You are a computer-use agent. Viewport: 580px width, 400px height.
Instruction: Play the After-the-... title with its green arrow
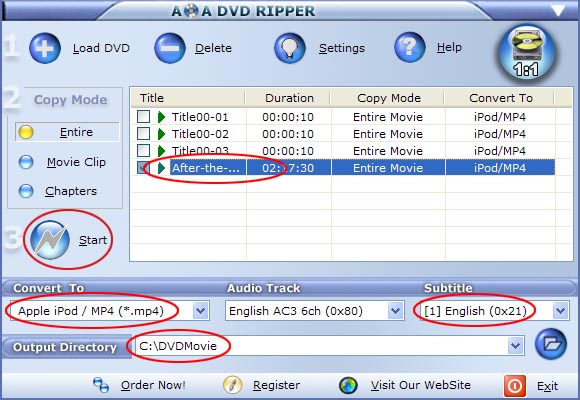pos(161,168)
